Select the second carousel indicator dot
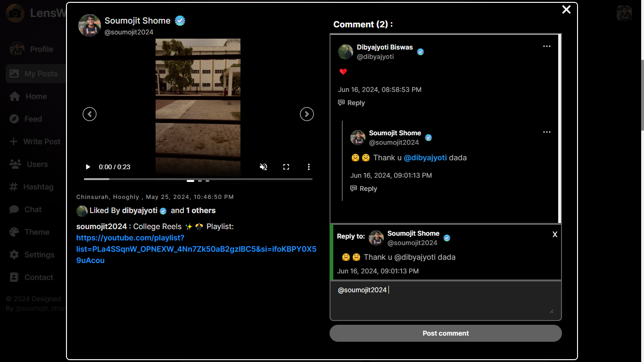This screenshot has height=362, width=644. click(x=200, y=181)
